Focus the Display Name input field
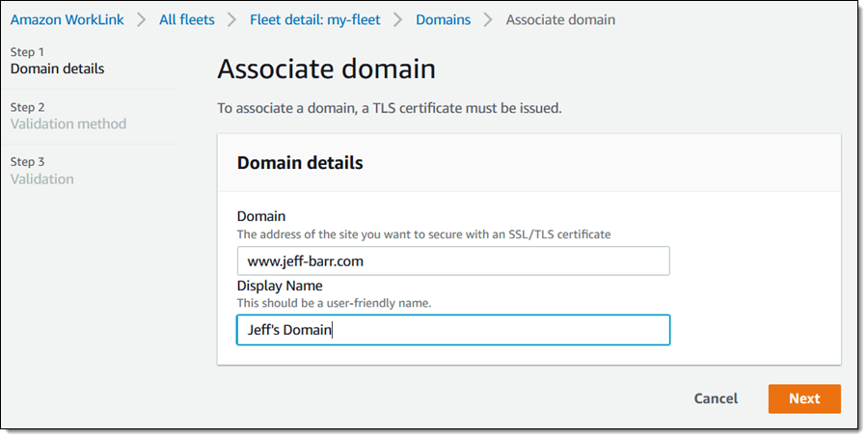Screen dimensions: 868x439 [452, 330]
